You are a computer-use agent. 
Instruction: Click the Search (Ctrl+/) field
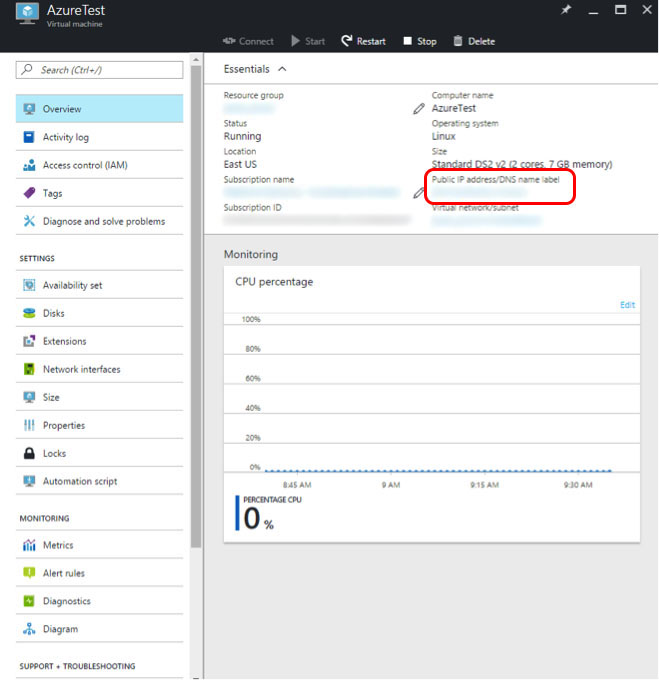99,70
